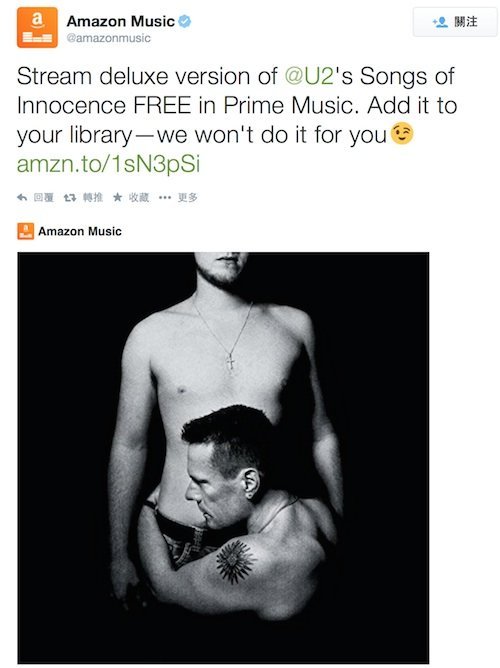Open the three-dot more options menu
The width and height of the screenshot is (500, 668).
click(x=165, y=197)
